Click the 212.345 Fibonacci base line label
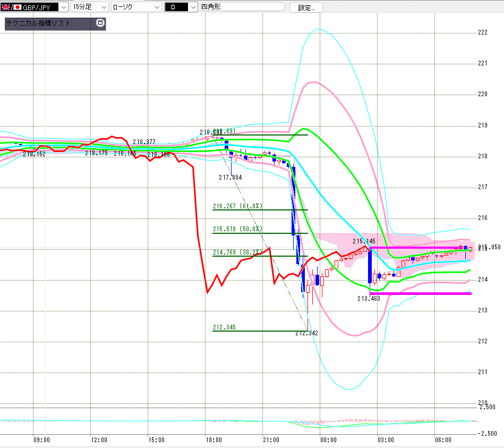Screen dimensions: 504x448 (224, 327)
